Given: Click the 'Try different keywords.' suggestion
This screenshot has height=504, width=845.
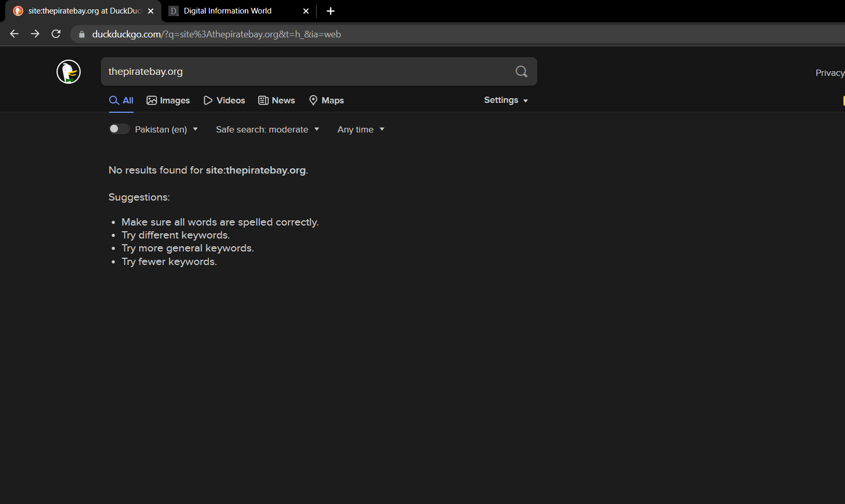Looking at the screenshot, I should coord(176,235).
